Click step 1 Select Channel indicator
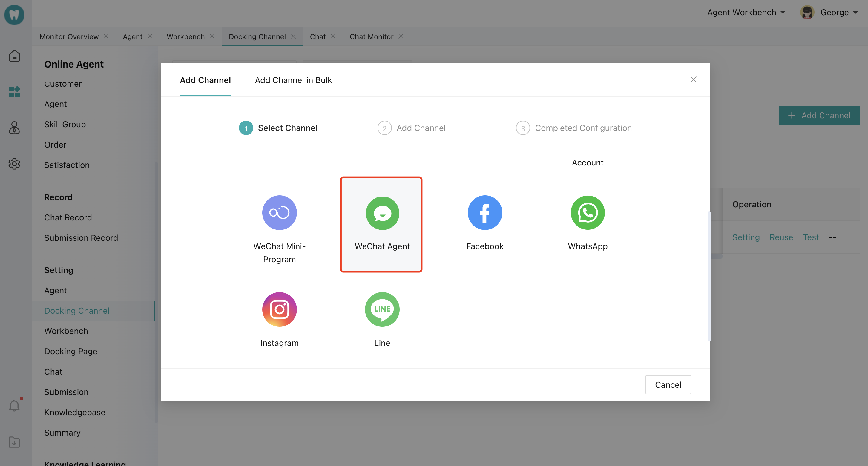The image size is (868, 466). (x=278, y=128)
